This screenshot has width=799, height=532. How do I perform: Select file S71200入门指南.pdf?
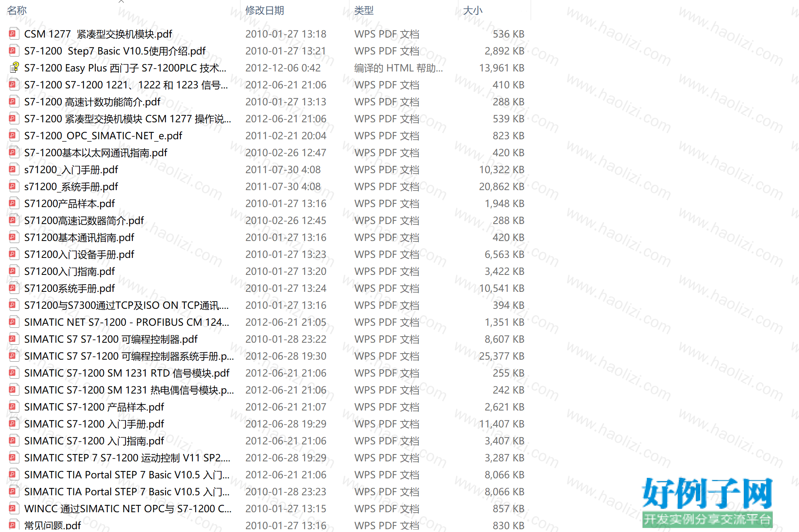pyautogui.click(x=69, y=271)
